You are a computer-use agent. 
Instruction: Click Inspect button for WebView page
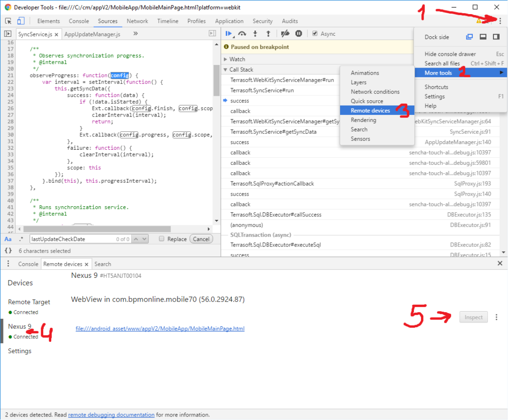tap(474, 318)
